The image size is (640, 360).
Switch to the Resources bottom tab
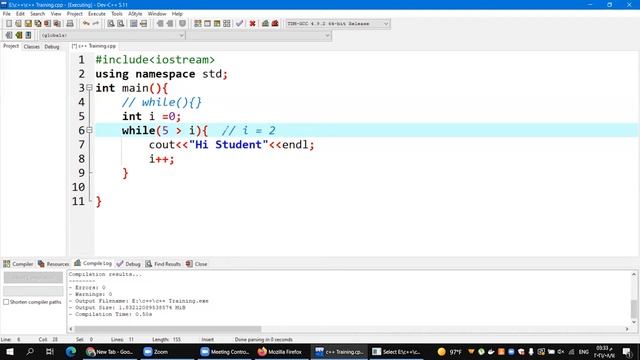(x=53, y=264)
